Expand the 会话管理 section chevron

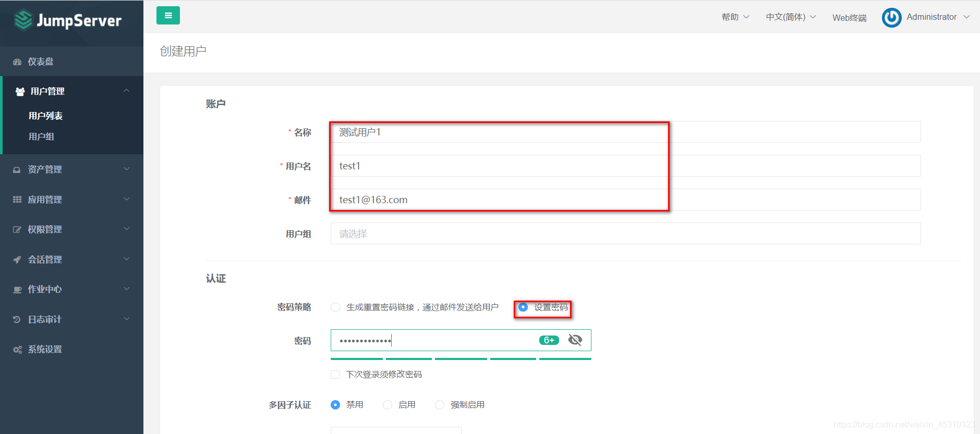coord(126,259)
